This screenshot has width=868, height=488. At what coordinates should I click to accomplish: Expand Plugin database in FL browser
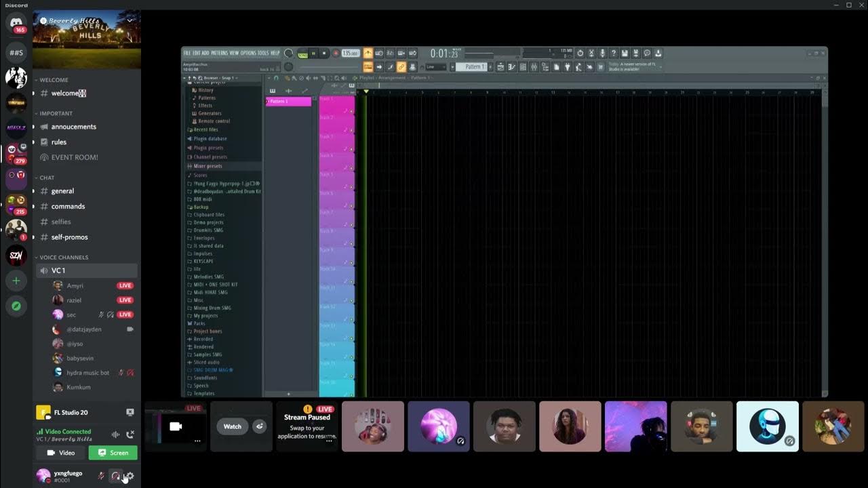point(210,138)
